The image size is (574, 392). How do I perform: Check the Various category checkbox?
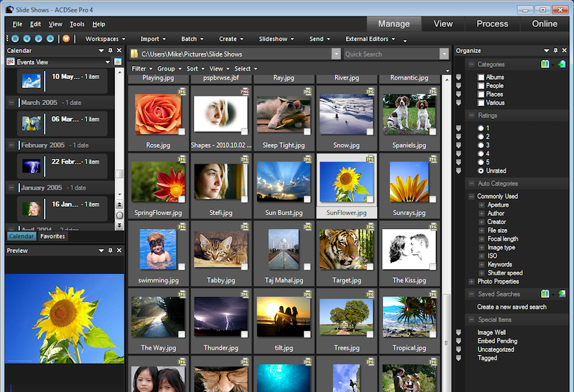coord(481,102)
